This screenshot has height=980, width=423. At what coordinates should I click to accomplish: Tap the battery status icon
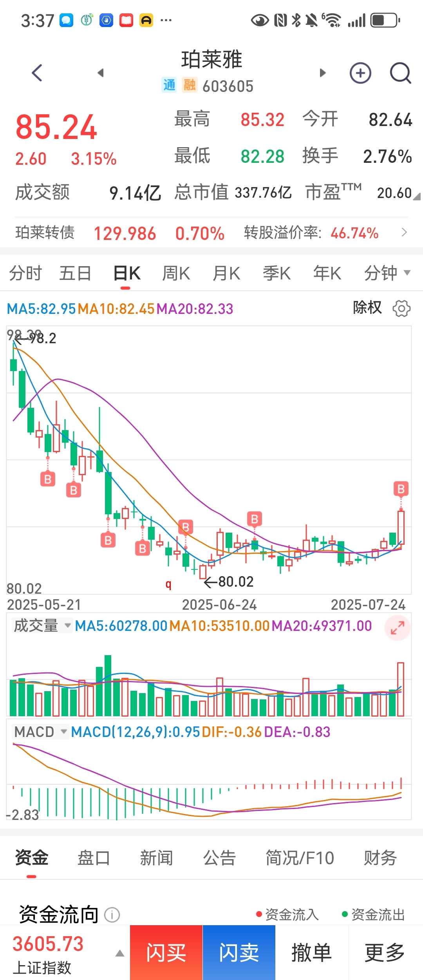click(x=385, y=20)
